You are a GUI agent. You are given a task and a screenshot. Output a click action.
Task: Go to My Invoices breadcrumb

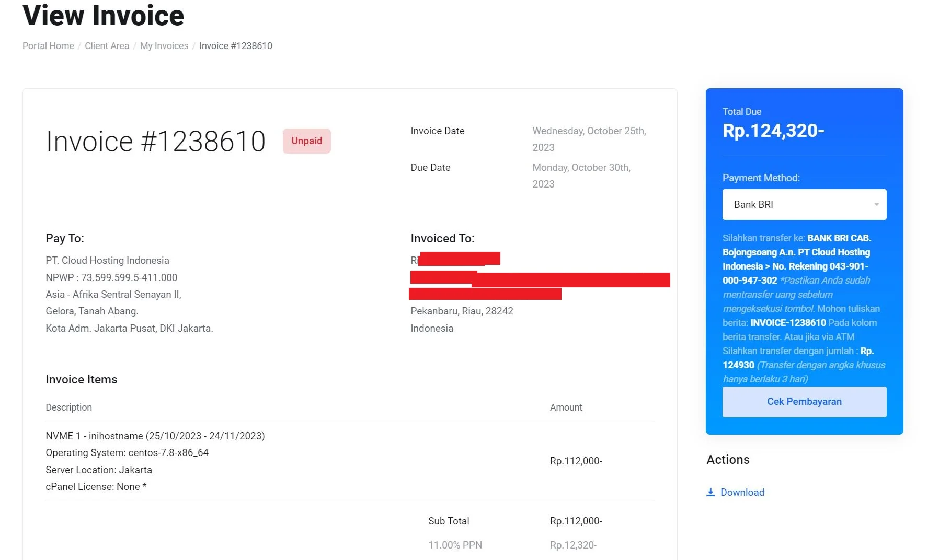pos(164,46)
